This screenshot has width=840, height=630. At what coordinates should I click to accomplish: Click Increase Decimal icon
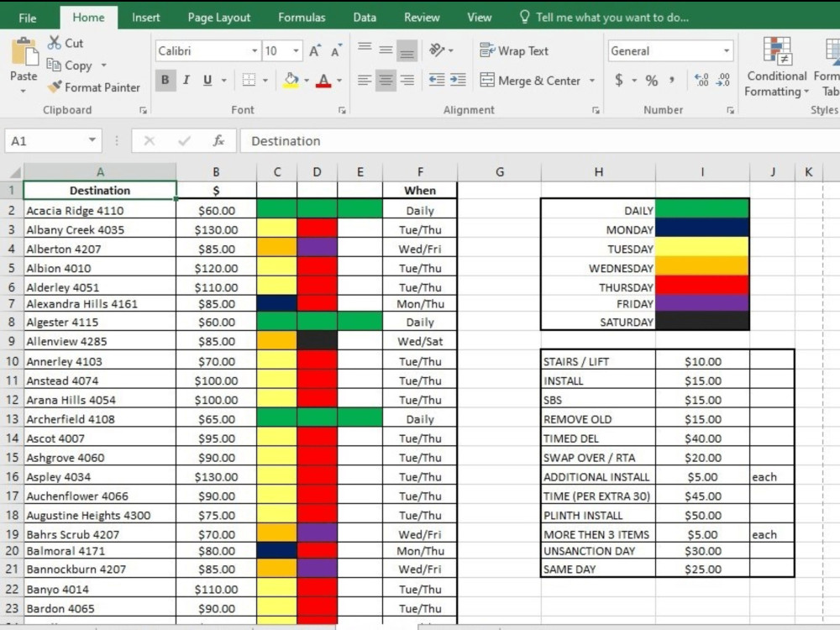(x=701, y=80)
